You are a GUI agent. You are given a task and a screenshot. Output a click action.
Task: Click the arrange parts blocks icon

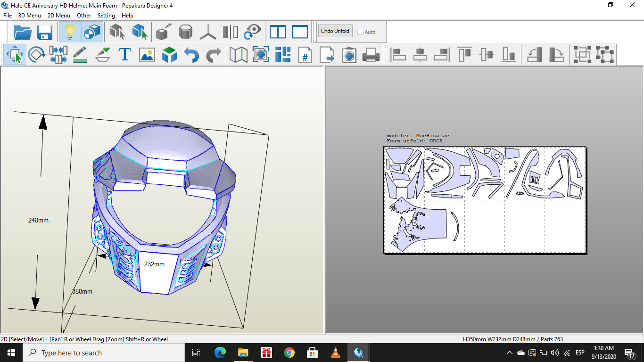point(283,55)
